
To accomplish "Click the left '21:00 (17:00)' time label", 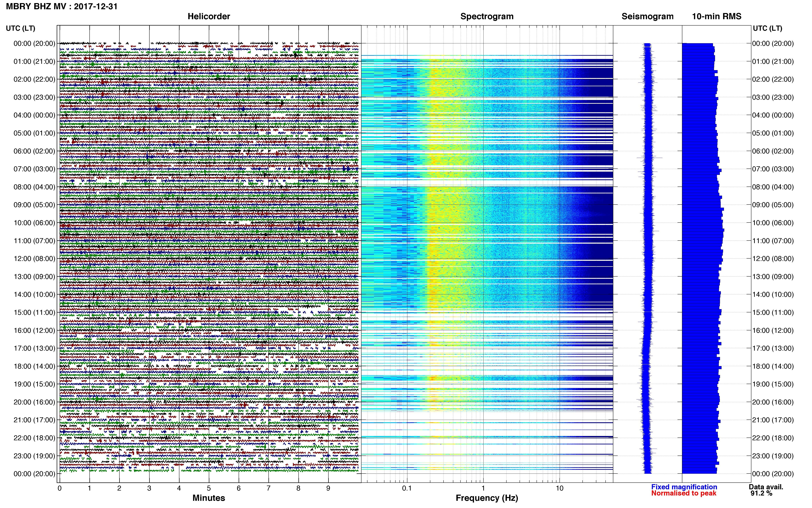I will pyautogui.click(x=34, y=420).
